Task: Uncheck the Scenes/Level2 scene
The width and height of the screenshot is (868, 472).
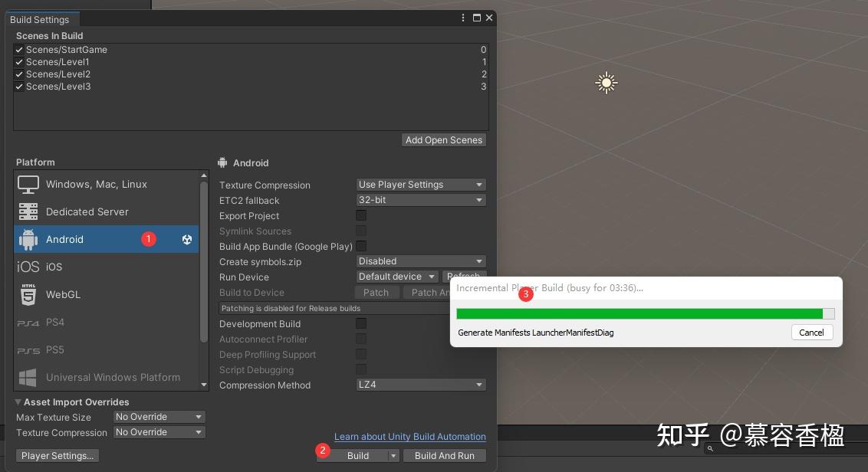Action: tap(19, 74)
